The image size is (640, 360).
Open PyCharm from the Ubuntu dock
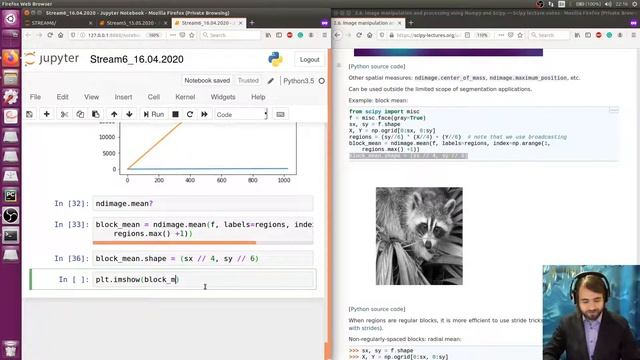coord(11,196)
